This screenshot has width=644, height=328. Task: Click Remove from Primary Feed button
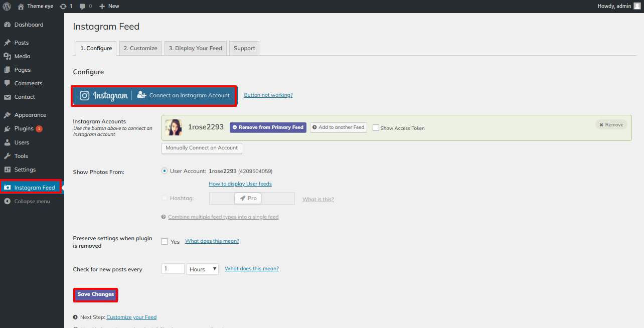268,127
